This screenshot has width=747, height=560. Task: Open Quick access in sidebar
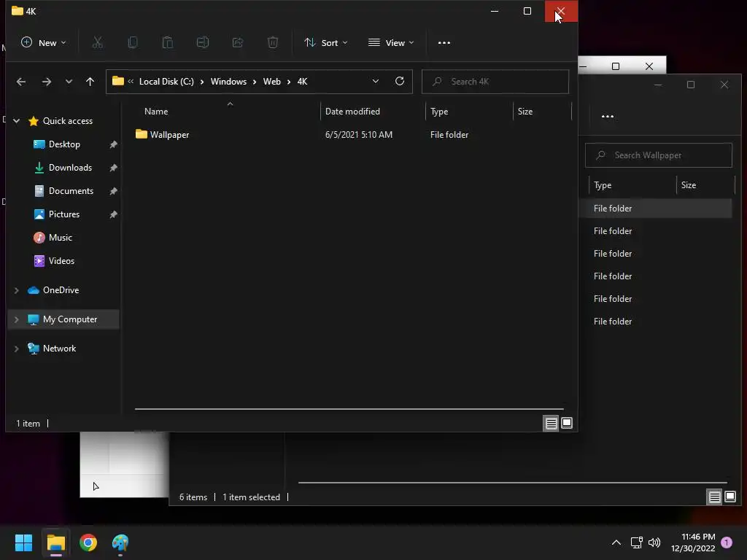(x=68, y=121)
